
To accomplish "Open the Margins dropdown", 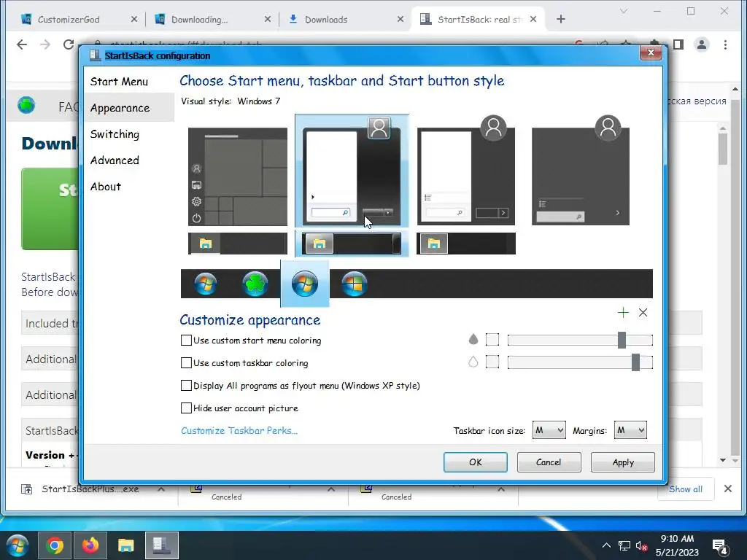I will click(630, 430).
